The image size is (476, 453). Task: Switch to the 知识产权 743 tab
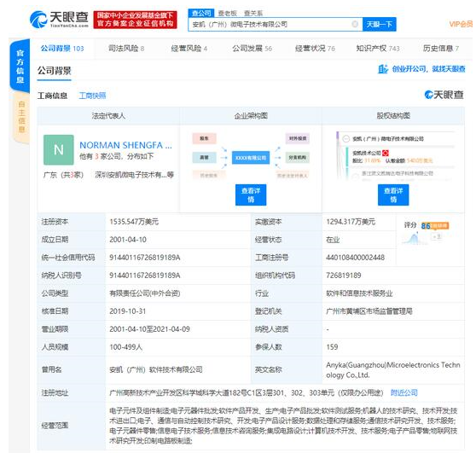tap(378, 49)
